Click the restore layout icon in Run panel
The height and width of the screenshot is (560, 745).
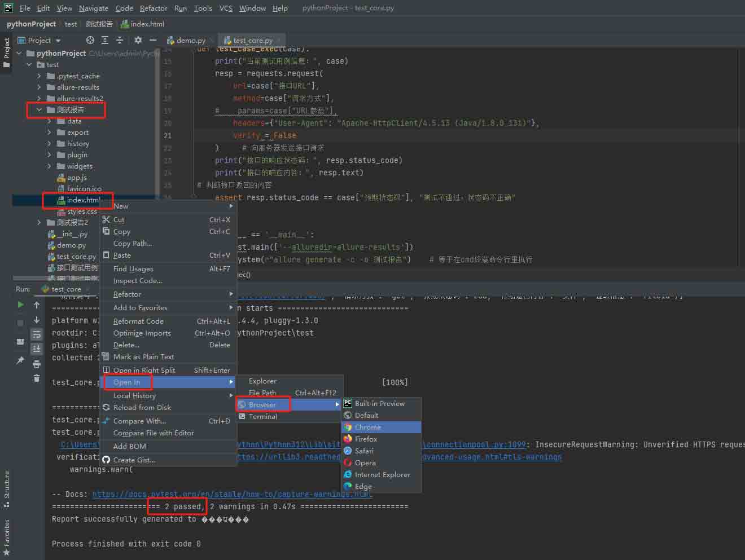[20, 342]
